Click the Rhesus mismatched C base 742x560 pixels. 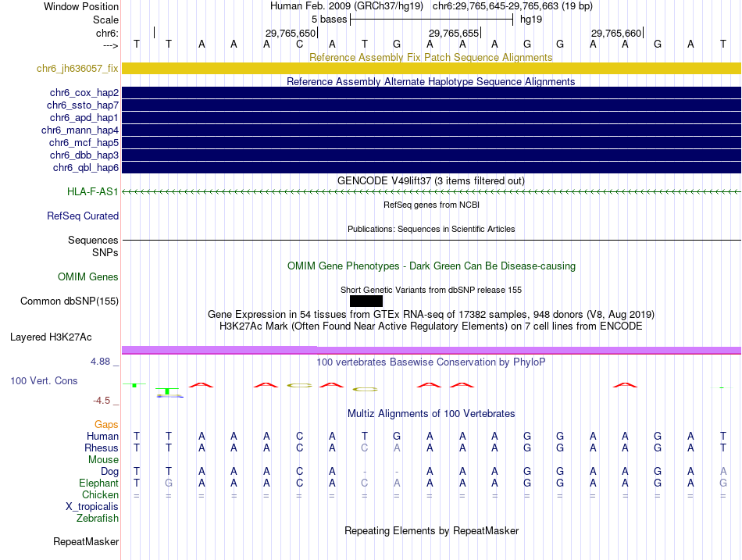coord(365,448)
